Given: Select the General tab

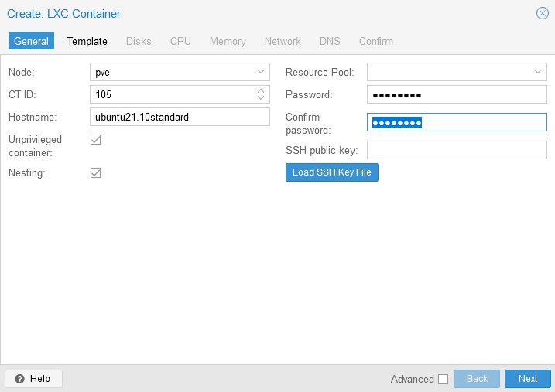Looking at the screenshot, I should pyautogui.click(x=31, y=41).
